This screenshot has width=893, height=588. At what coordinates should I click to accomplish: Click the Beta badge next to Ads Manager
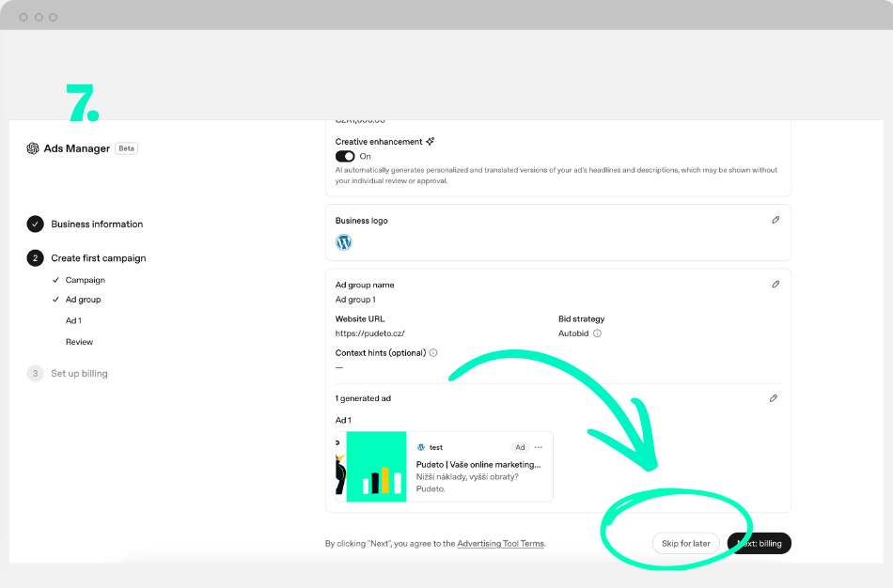pos(127,148)
